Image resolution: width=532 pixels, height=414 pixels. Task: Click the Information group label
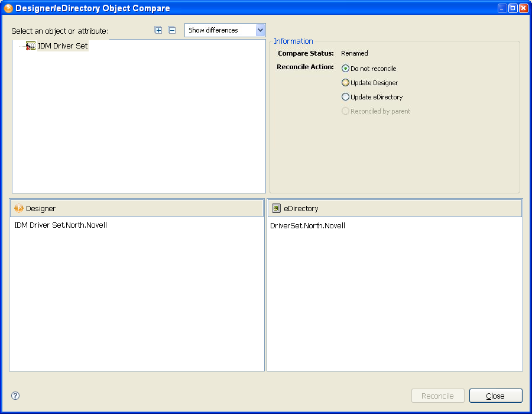click(293, 41)
